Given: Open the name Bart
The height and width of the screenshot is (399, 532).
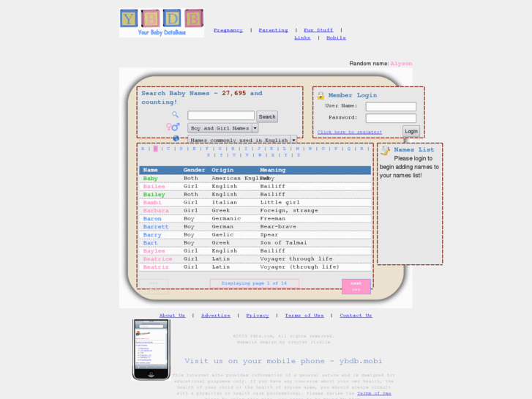Looking at the screenshot, I should pos(150,243).
